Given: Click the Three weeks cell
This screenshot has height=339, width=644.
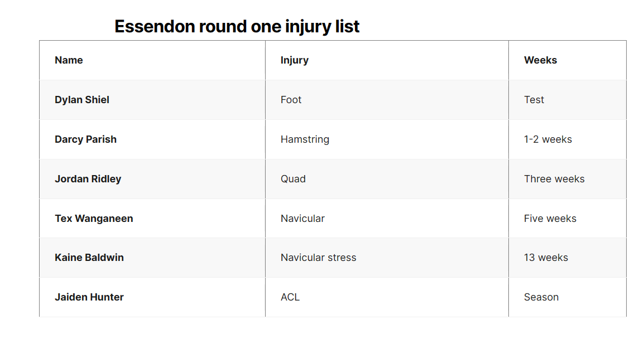Looking at the screenshot, I should [568, 179].
